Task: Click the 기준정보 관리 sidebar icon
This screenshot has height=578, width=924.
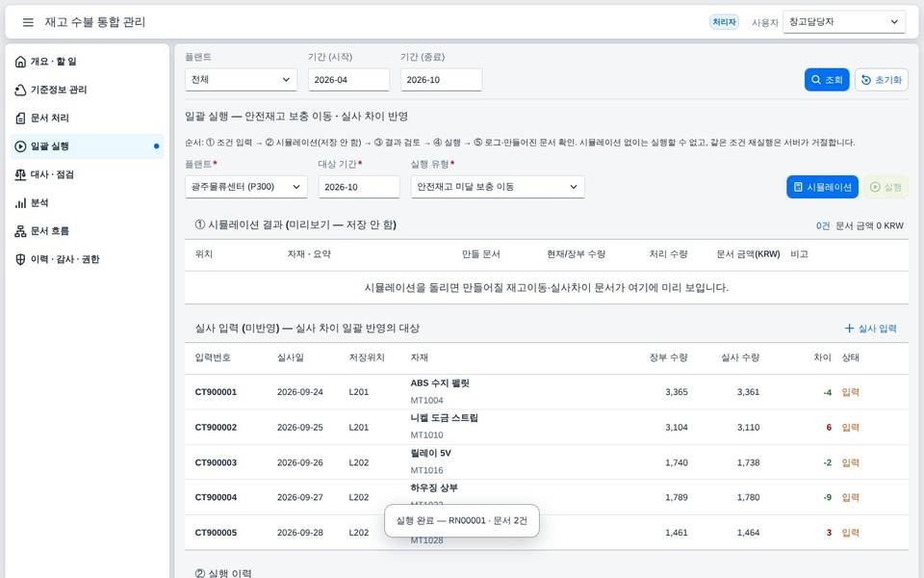Action: (20, 90)
